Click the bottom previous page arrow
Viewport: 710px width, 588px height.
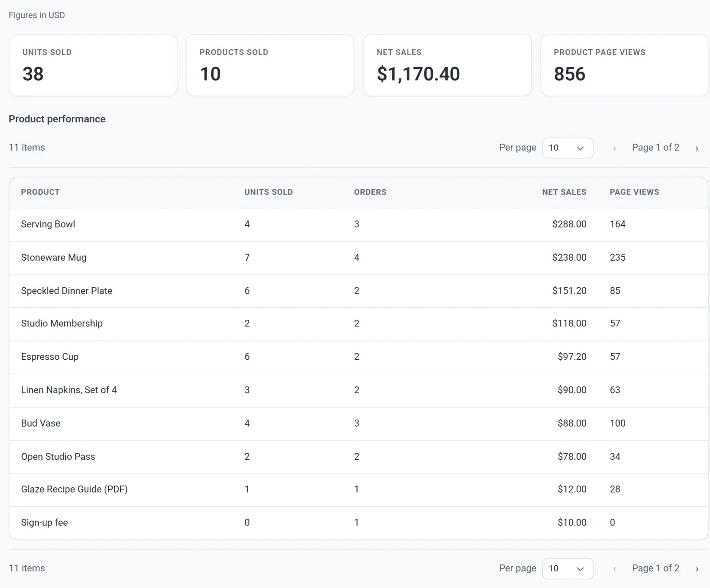click(x=615, y=569)
